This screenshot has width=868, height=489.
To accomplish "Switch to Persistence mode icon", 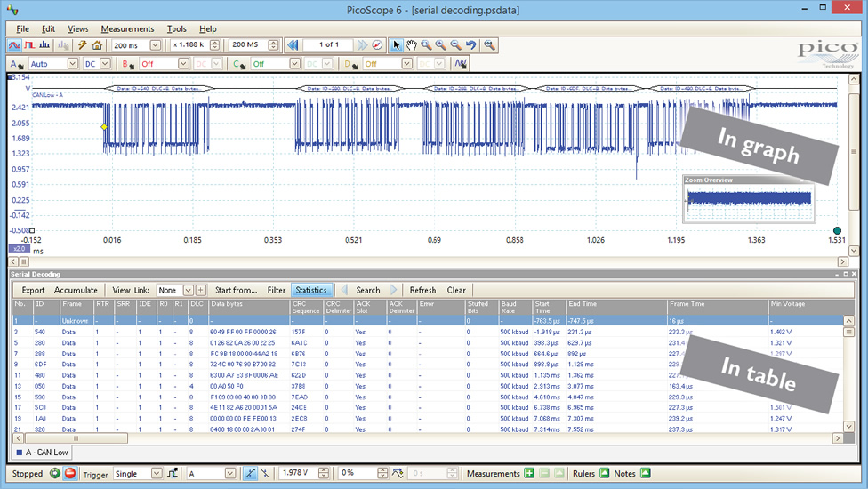I will tap(29, 44).
